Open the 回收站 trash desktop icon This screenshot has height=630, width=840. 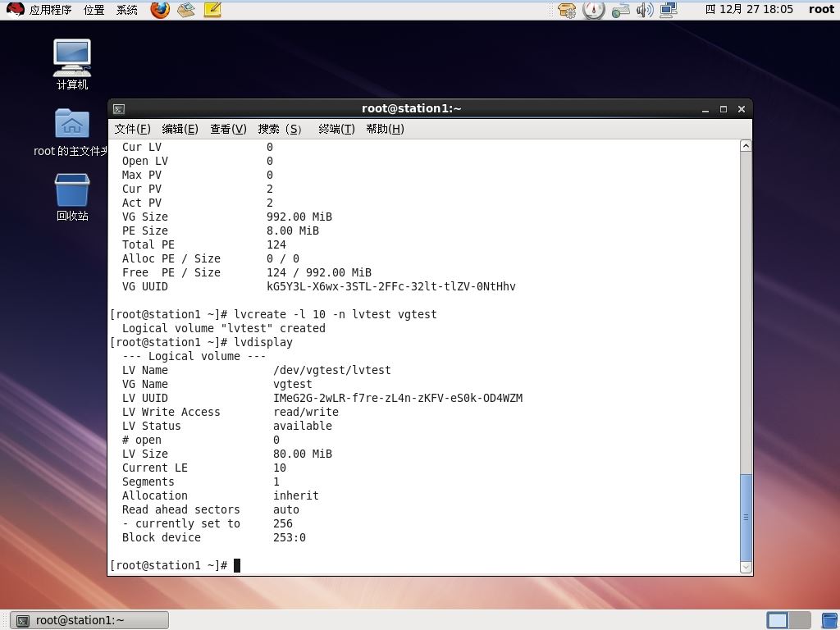pos(72,197)
